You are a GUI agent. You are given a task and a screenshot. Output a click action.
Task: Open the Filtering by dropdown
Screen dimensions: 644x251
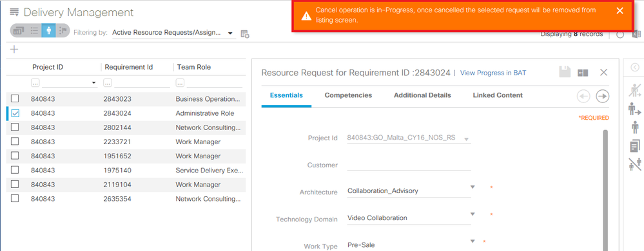(173, 32)
